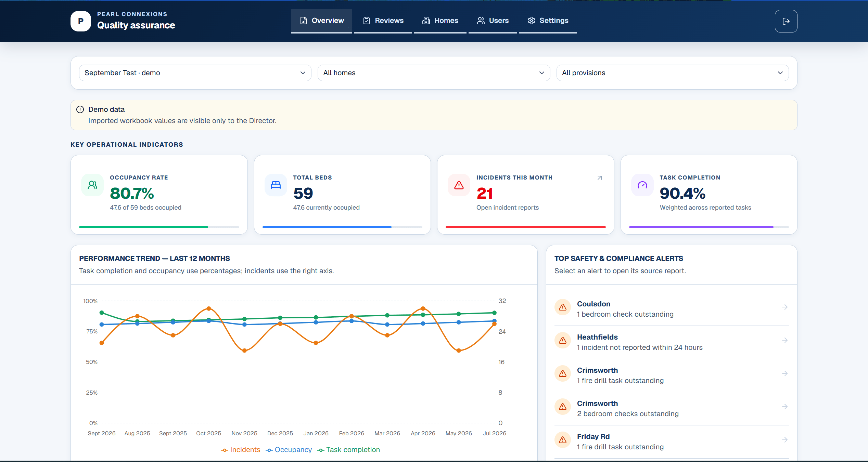868x462 pixels.
Task: Click the total beds bed icon
Action: pyautogui.click(x=276, y=185)
